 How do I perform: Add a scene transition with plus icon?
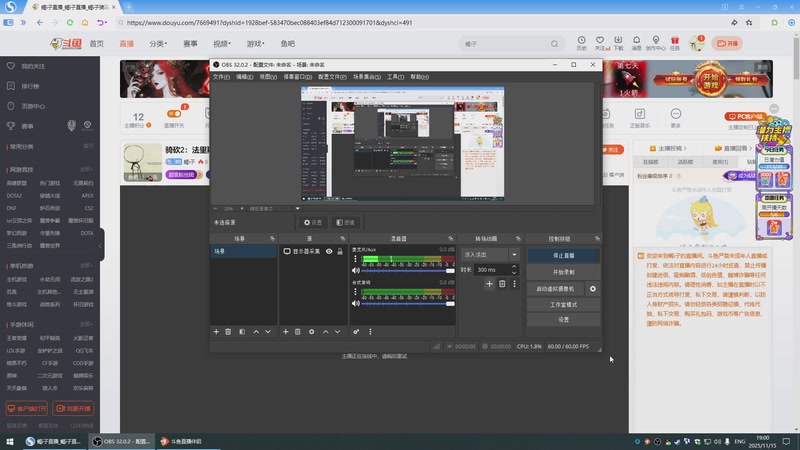coord(489,284)
